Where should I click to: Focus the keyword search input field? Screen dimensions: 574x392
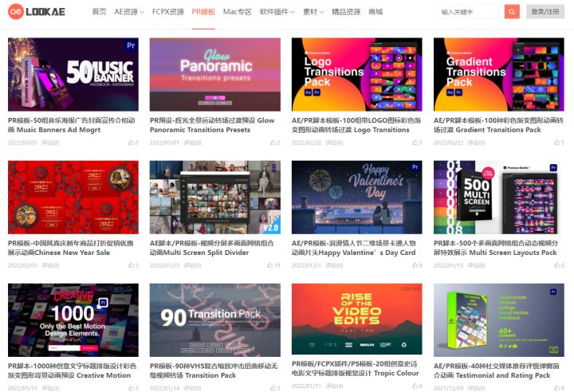(x=471, y=12)
